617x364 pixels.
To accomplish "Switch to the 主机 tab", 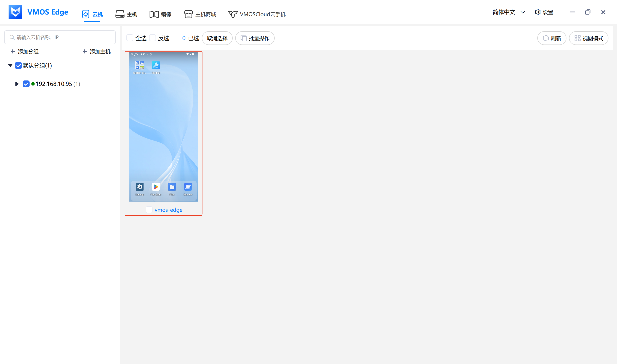I will 126,14.
